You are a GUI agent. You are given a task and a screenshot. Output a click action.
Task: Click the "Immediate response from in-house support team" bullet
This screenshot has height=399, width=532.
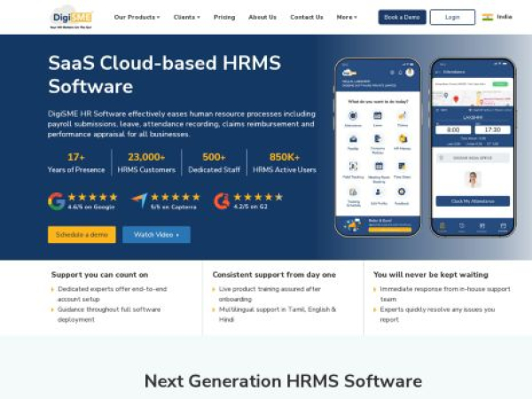(x=445, y=293)
